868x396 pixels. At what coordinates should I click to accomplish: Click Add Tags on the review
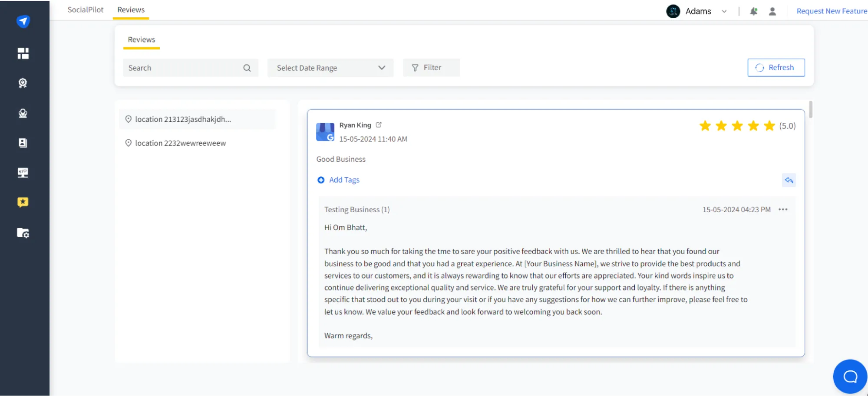click(x=343, y=180)
